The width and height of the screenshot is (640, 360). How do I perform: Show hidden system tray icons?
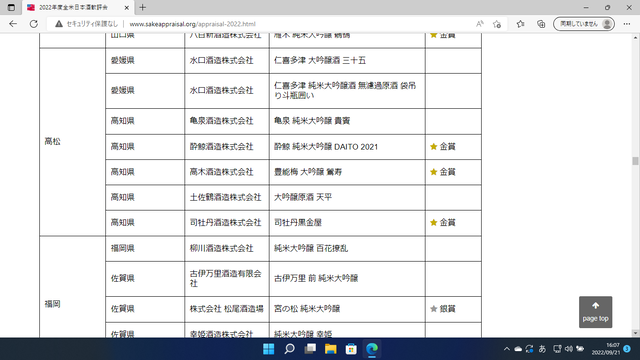pos(507,349)
